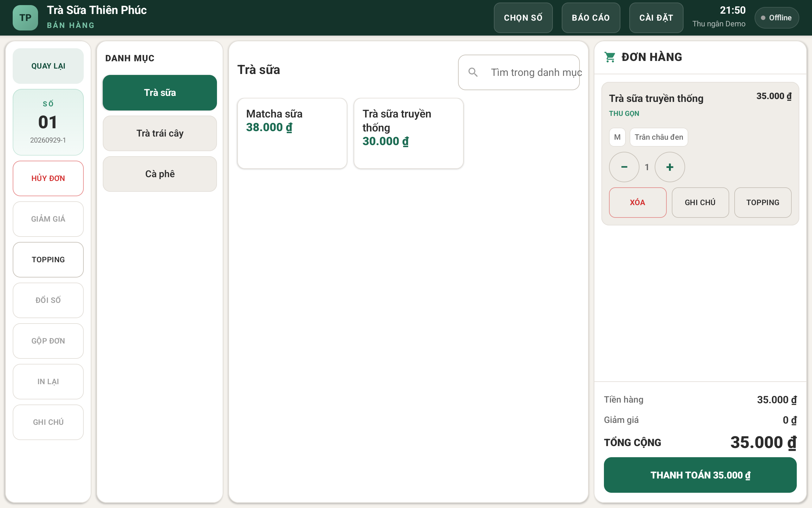This screenshot has height=508, width=812.
Task: Cancel the order with HỦY ĐƠN
Action: point(48,178)
